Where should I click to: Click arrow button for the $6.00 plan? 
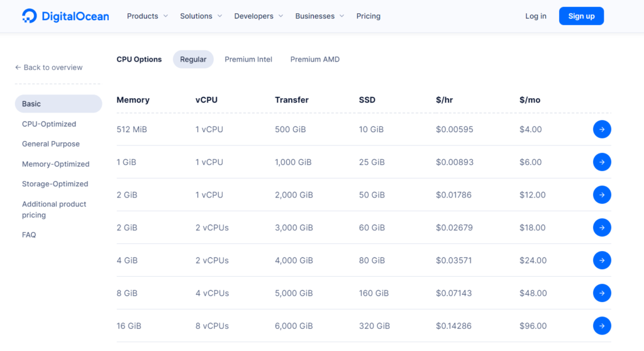tap(601, 162)
